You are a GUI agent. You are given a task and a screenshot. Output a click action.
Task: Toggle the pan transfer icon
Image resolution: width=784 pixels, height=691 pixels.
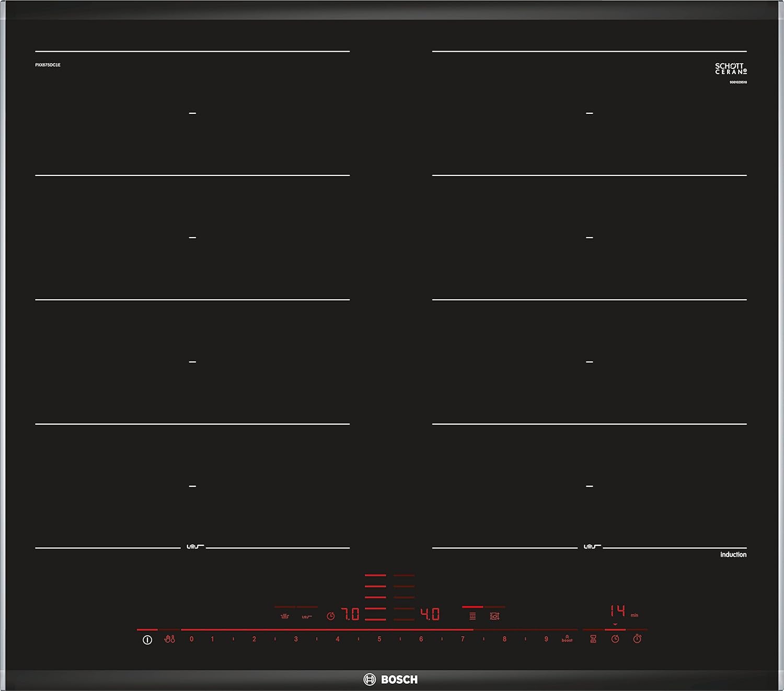pos(494,616)
